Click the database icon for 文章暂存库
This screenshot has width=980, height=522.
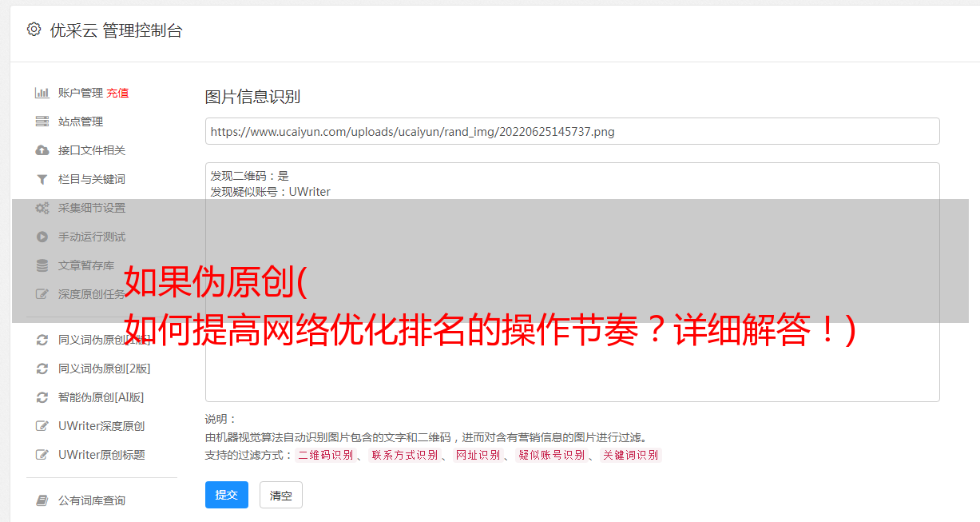(x=42, y=265)
